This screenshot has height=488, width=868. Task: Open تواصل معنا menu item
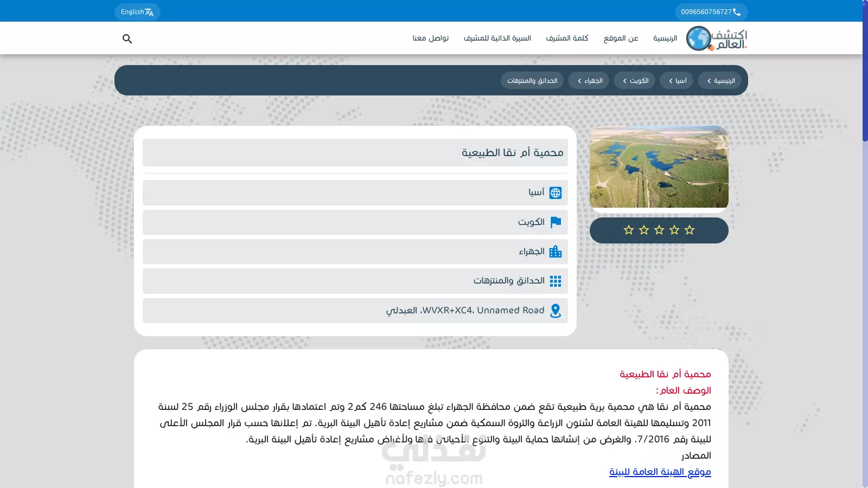[431, 38]
